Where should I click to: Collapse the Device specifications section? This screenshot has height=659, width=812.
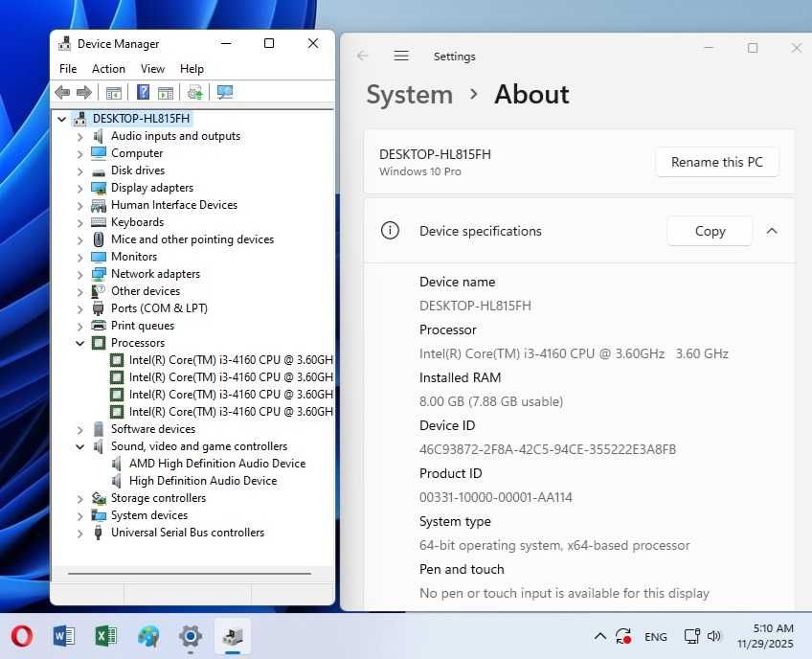[772, 231]
